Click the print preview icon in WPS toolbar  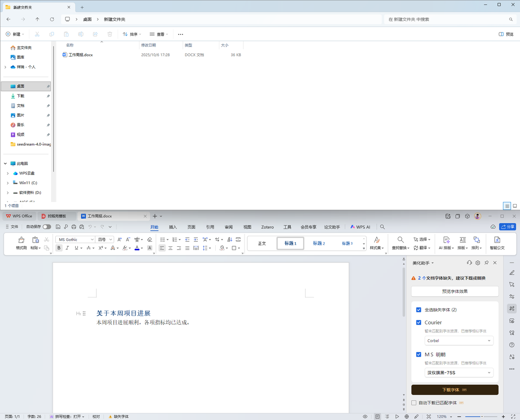(82, 227)
